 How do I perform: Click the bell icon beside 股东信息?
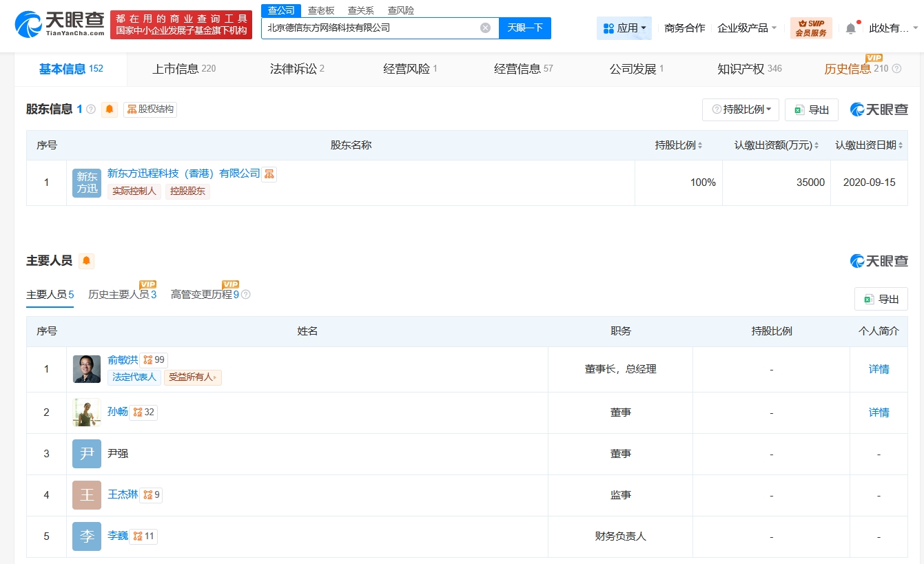pyautogui.click(x=110, y=109)
